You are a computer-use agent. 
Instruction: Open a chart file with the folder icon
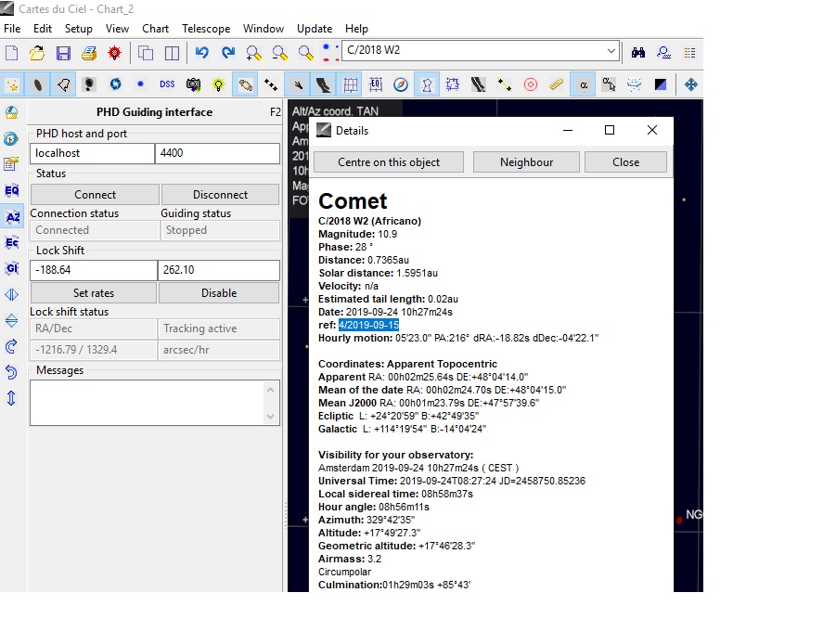pyautogui.click(x=37, y=53)
